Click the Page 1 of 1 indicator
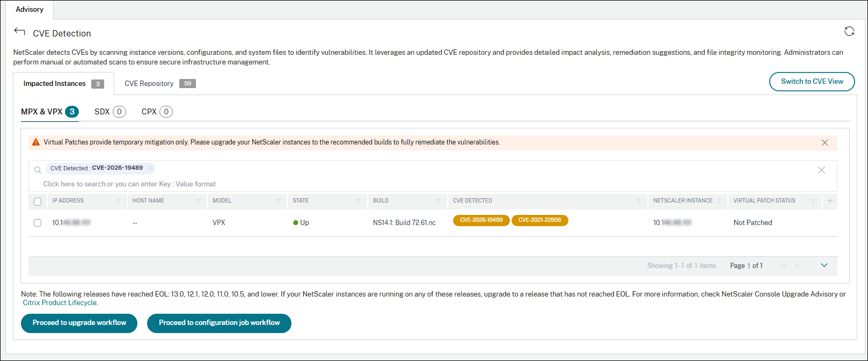 point(746,266)
